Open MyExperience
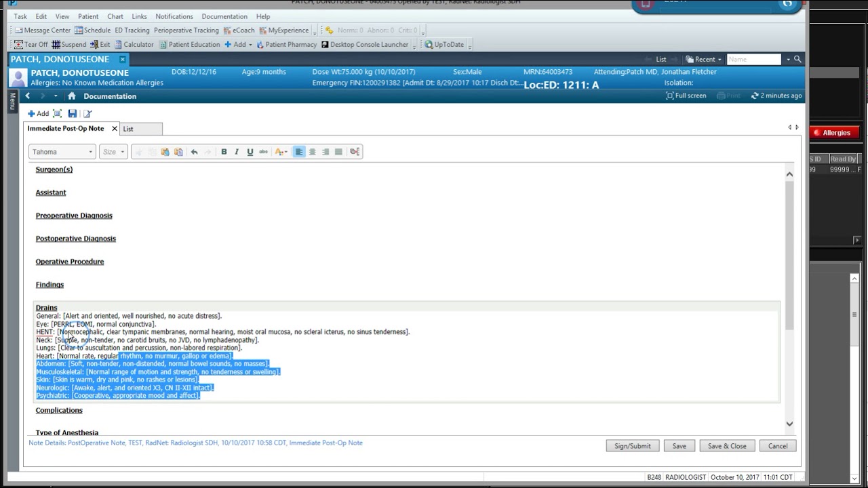The height and width of the screenshot is (488, 868). click(283, 30)
